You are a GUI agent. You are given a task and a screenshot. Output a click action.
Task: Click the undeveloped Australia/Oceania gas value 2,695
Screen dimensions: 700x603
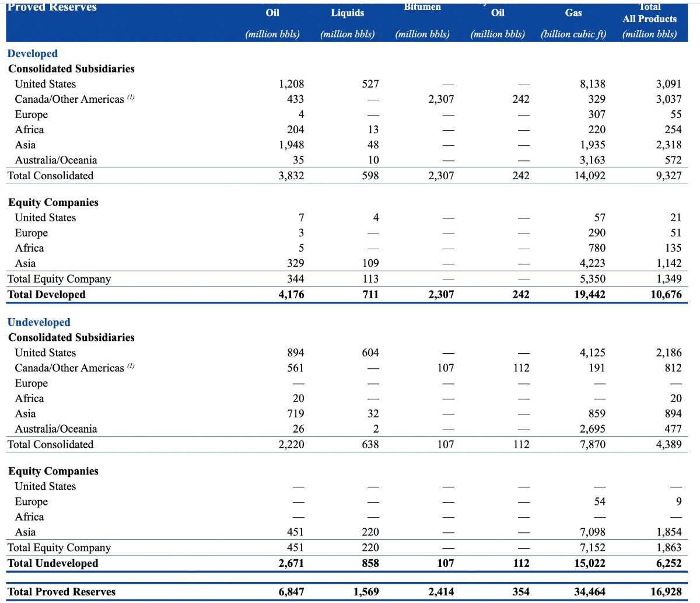[593, 429]
